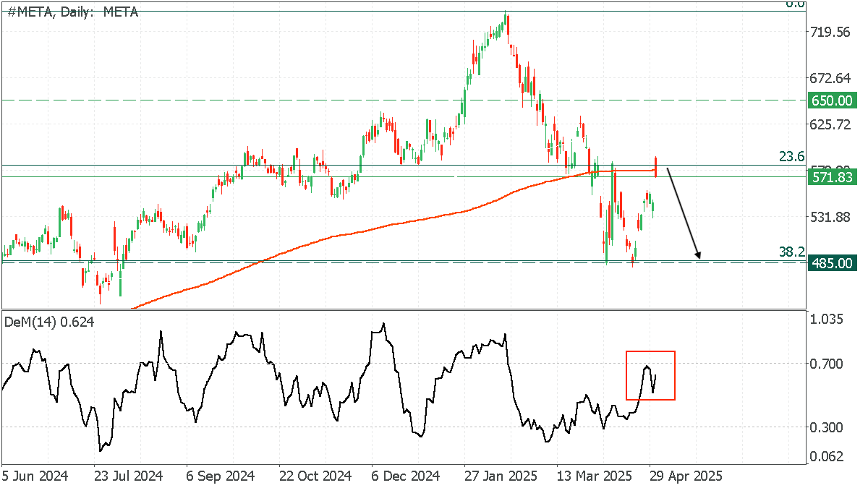
Task: Select the 719.56 price axis label
Action: click(x=830, y=32)
